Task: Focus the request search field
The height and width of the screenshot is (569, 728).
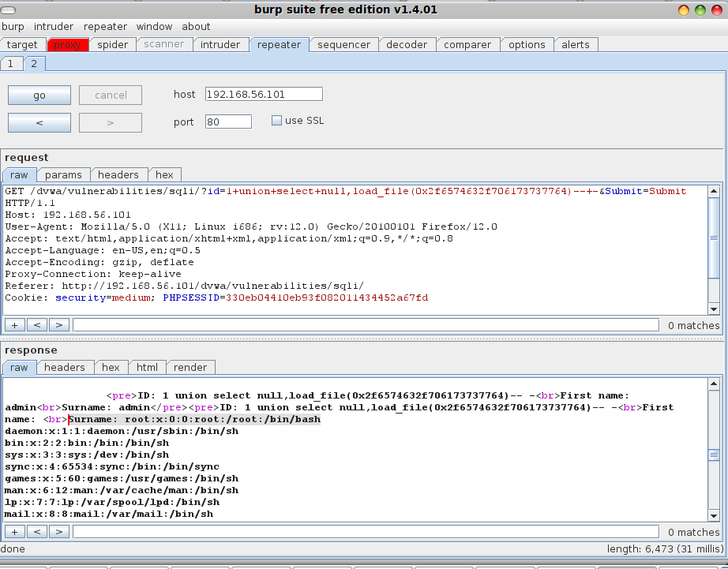Action: tap(366, 325)
